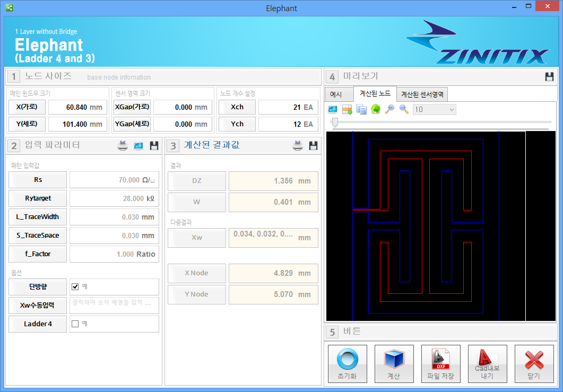Open the 계산된 센서영역 tab
This screenshot has width=563, height=392.
(x=423, y=94)
